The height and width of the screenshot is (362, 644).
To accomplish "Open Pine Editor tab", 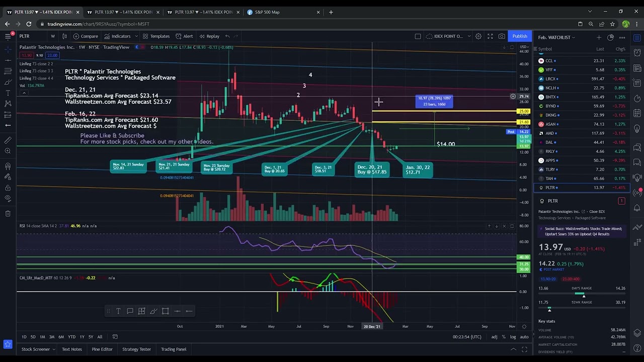I will tap(102, 349).
